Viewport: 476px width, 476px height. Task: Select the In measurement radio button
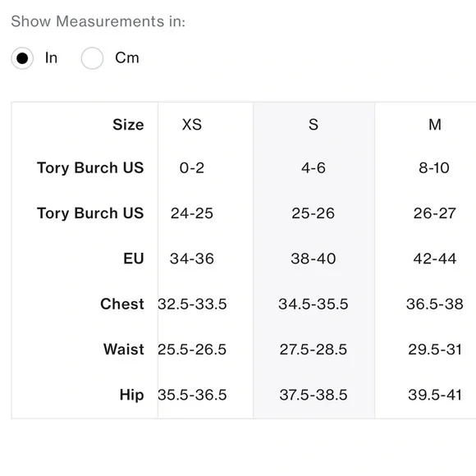[22, 58]
